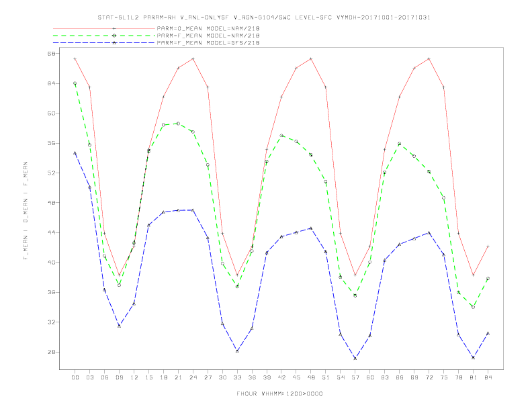Click y-axis tick label 68
The height and width of the screenshot is (411, 532).
52,54
